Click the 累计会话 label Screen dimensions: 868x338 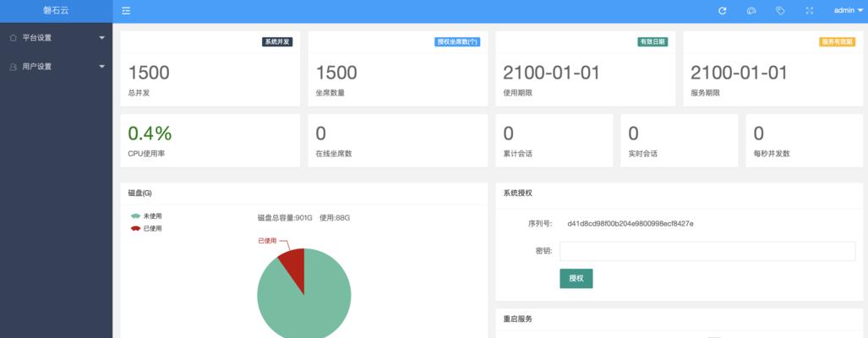pyautogui.click(x=517, y=154)
